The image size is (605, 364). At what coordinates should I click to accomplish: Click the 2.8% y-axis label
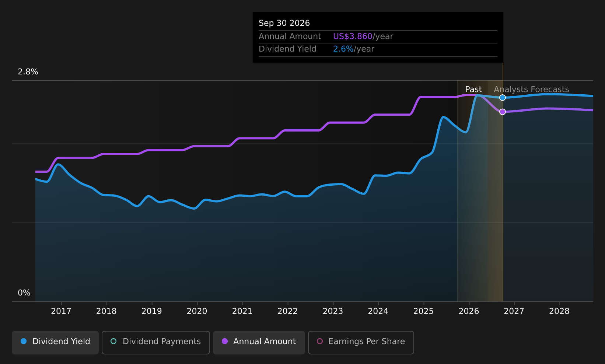(28, 72)
